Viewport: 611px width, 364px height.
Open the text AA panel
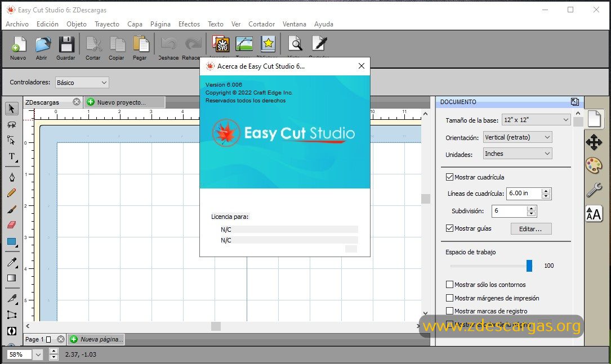click(x=594, y=214)
